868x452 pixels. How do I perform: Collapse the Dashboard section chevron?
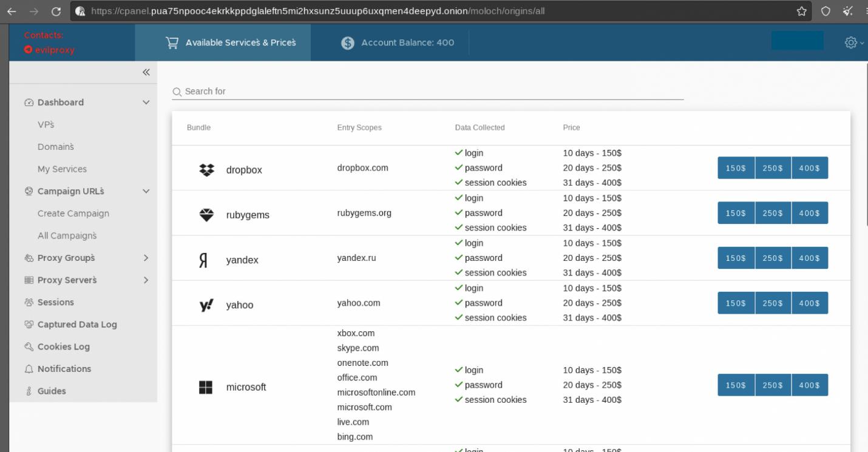pos(146,103)
